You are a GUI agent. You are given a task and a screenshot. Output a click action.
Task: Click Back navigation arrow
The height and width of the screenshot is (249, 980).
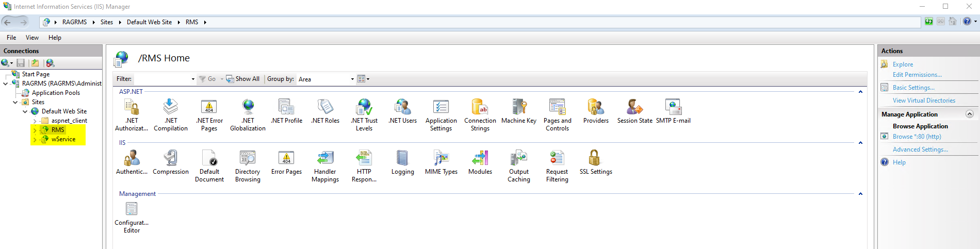pyautogui.click(x=7, y=22)
